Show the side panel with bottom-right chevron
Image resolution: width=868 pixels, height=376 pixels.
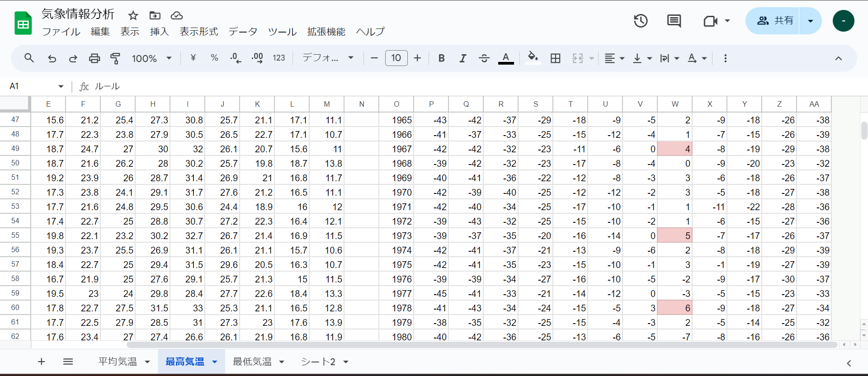click(x=849, y=363)
